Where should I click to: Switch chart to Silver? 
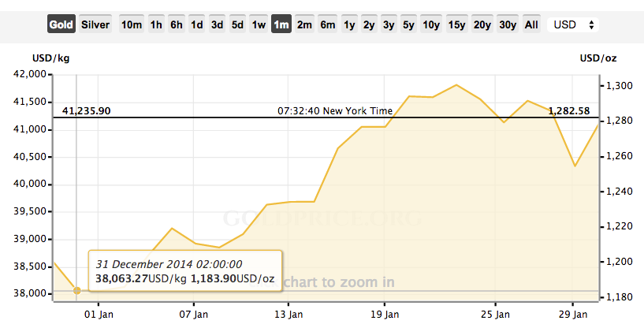(x=95, y=24)
